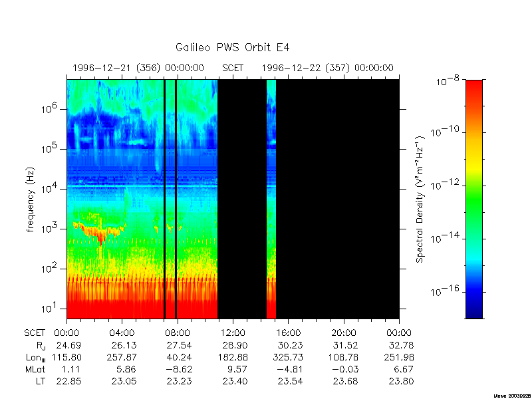Click the R_J row label

coord(41,346)
